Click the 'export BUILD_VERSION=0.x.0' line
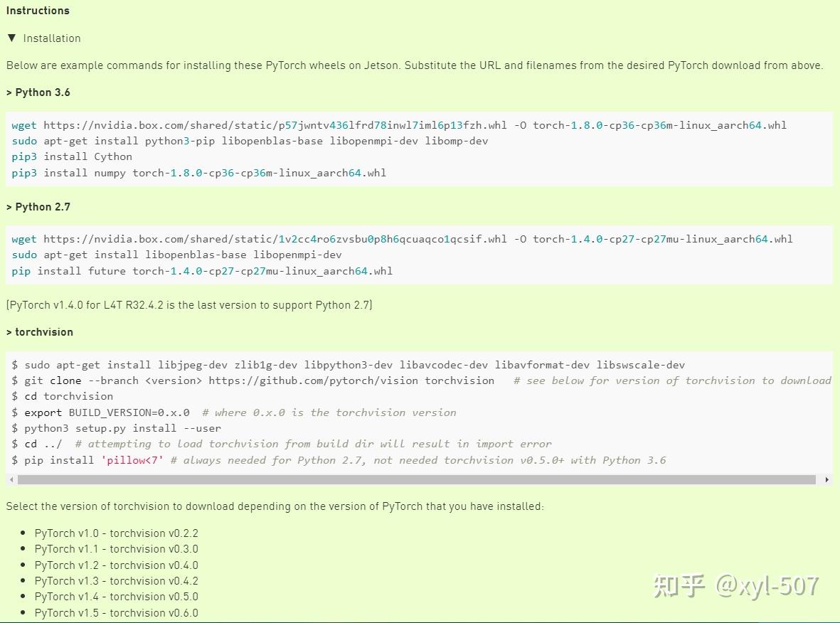Screen dimensions: 840x623 [233, 412]
